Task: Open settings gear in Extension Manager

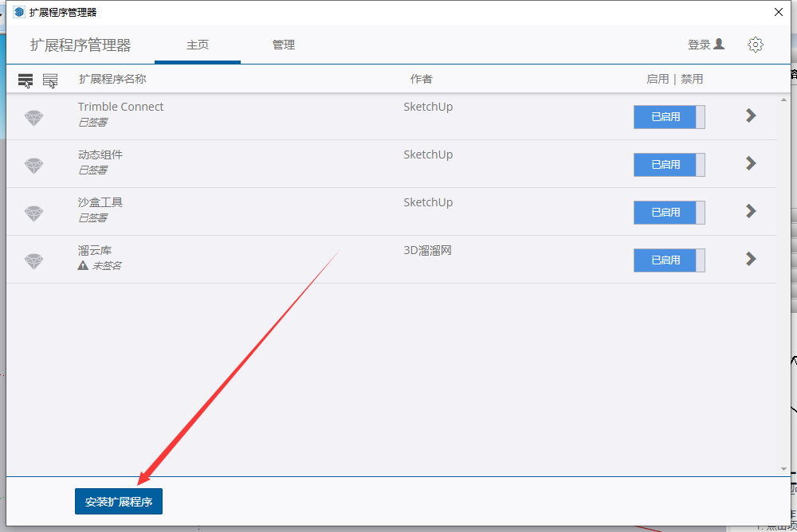Action: 756,45
